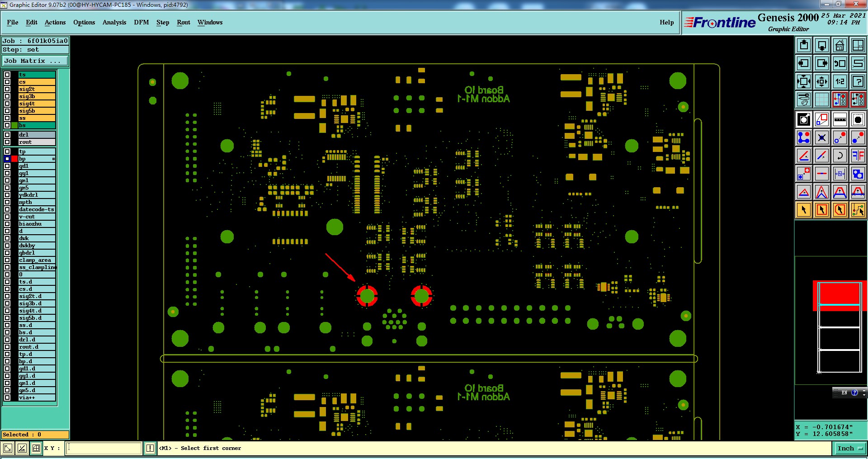Open the wrench and palette settings icon

coord(804,99)
